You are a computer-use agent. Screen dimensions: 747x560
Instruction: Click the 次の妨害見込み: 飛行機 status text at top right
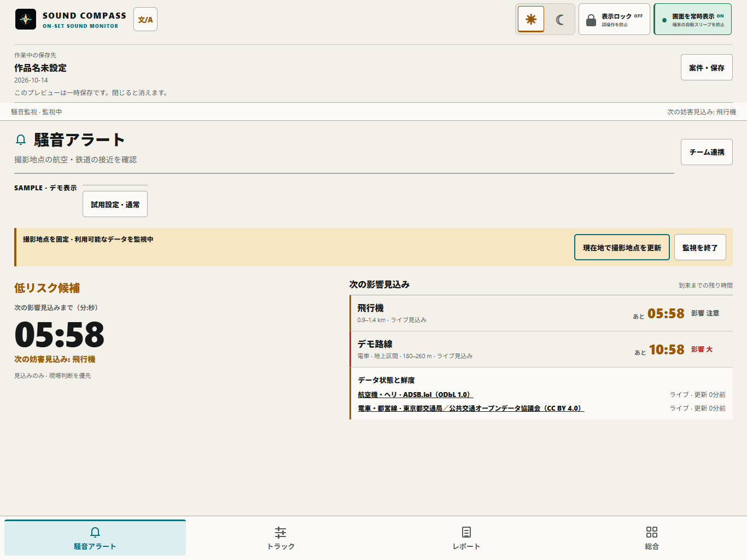[x=702, y=112]
